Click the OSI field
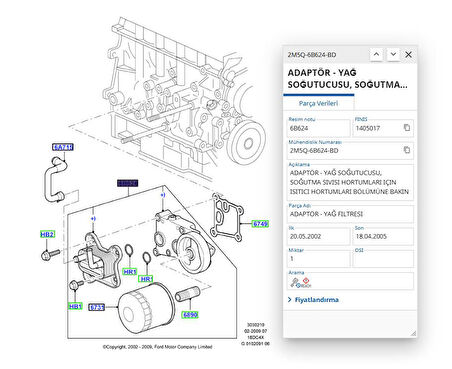 (x=383, y=259)
